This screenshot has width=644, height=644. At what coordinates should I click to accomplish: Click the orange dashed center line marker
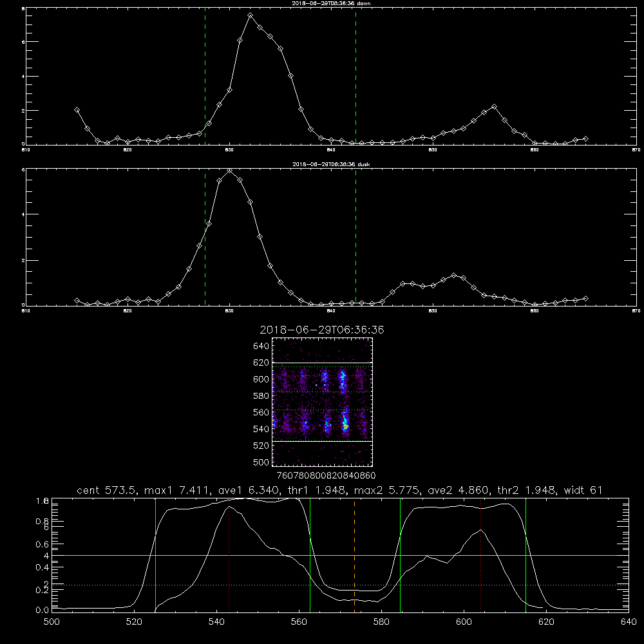click(354, 555)
